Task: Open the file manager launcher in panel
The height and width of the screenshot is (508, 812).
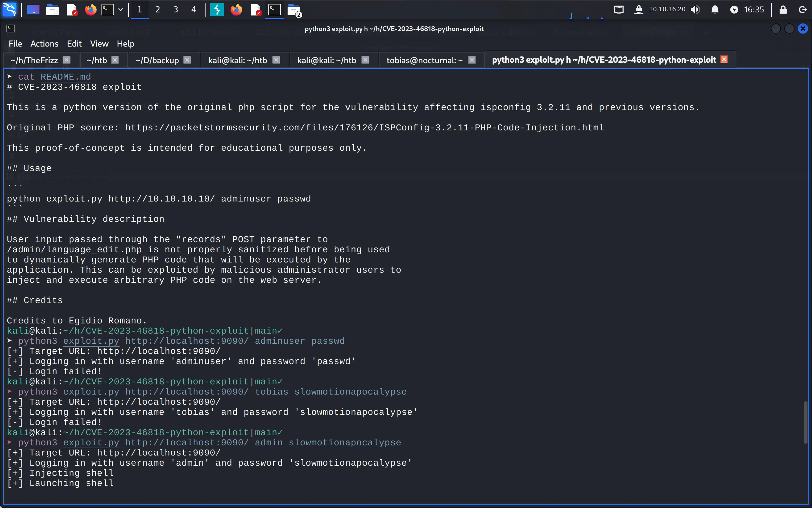Action: [x=52, y=10]
